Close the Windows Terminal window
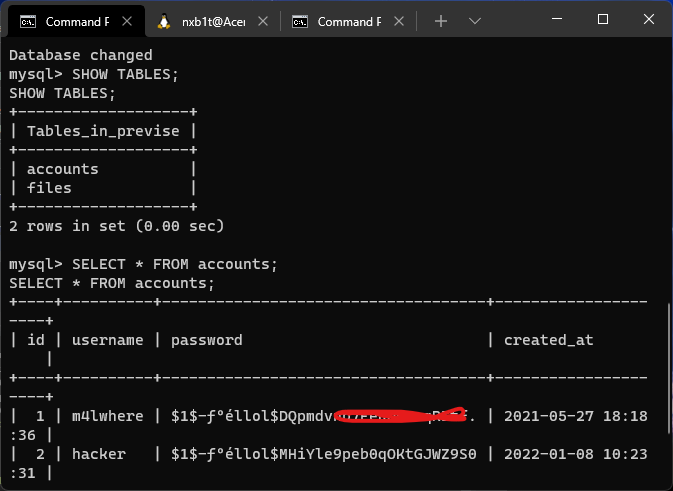Image resolution: width=673 pixels, height=491 pixels. pos(648,19)
